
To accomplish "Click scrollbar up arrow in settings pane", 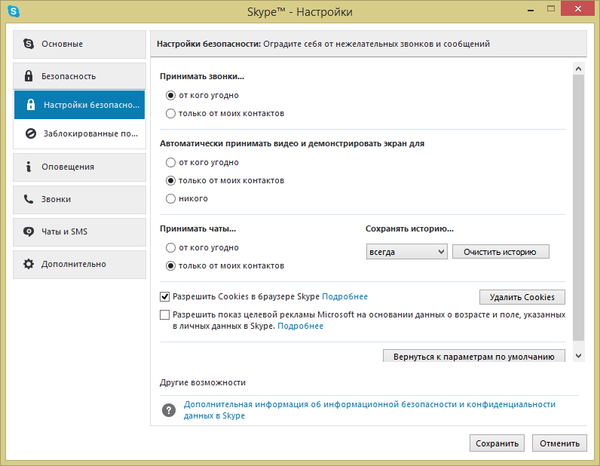I will point(579,69).
